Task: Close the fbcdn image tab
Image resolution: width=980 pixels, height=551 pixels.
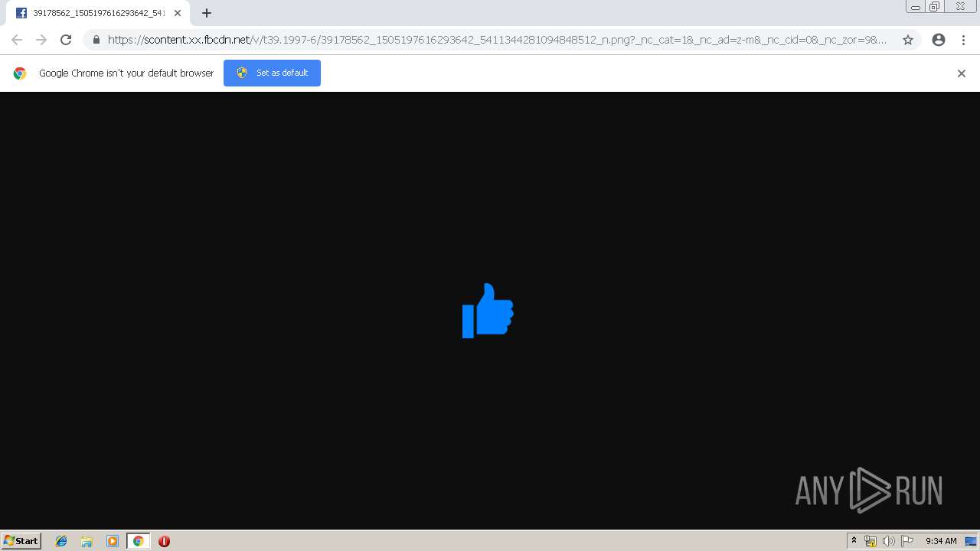Action: (x=178, y=13)
